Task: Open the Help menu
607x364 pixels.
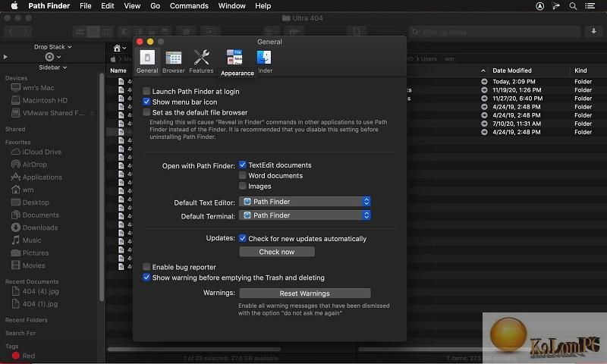Action: 263,6
